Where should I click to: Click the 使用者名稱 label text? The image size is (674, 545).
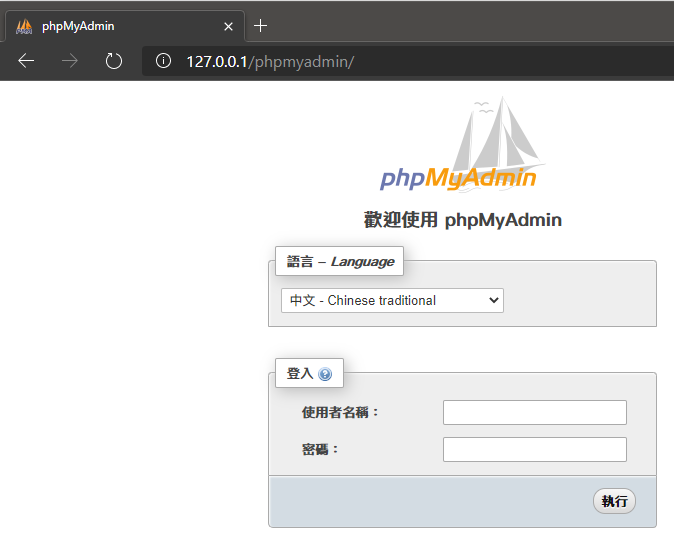(x=340, y=412)
